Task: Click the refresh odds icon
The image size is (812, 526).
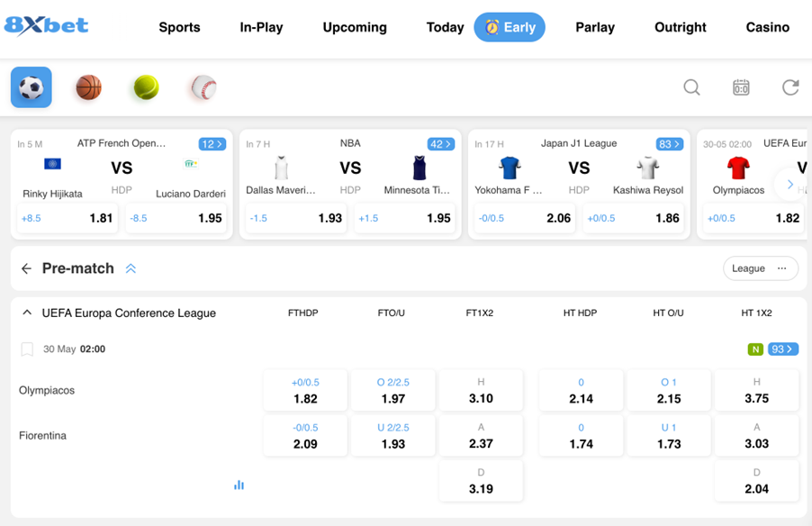Action: [x=790, y=87]
